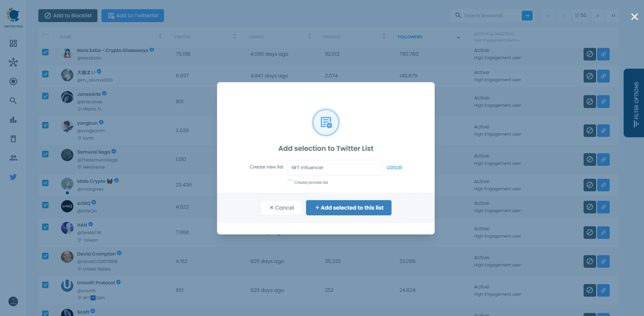Click Add to Twitterlist button

coord(133,16)
